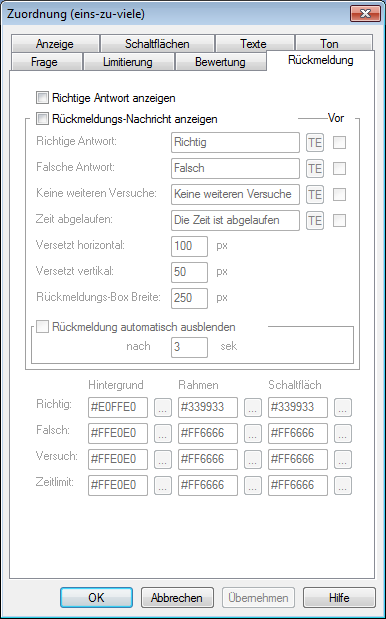Open the Schaltflächen tab
The width and height of the screenshot is (386, 619).
(157, 43)
